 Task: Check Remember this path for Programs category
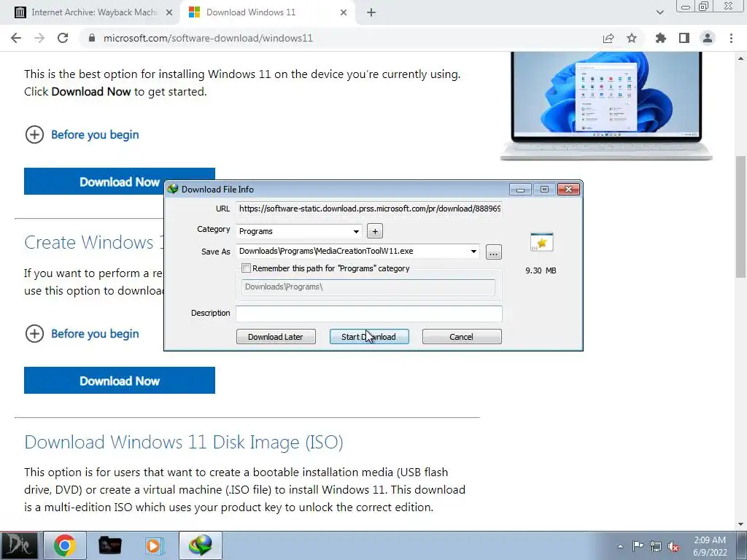[247, 268]
